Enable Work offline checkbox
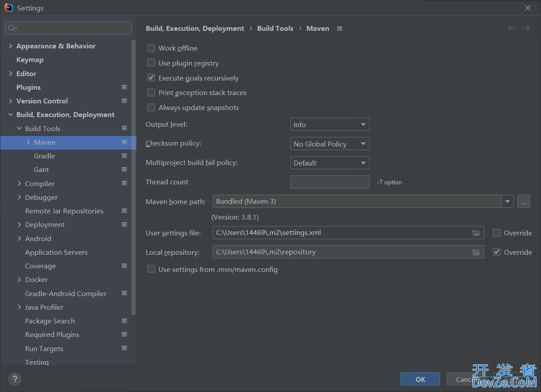Image resolution: width=541 pixels, height=392 pixels. click(x=151, y=48)
